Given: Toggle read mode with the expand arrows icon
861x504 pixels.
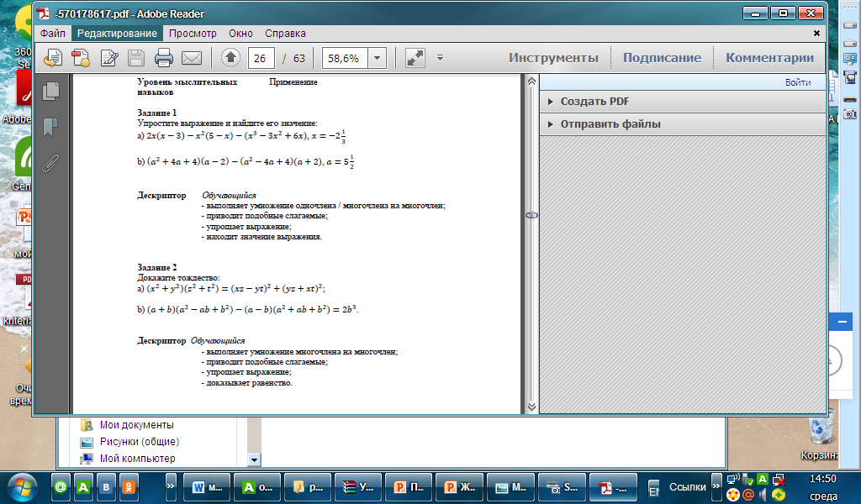Looking at the screenshot, I should pos(415,58).
